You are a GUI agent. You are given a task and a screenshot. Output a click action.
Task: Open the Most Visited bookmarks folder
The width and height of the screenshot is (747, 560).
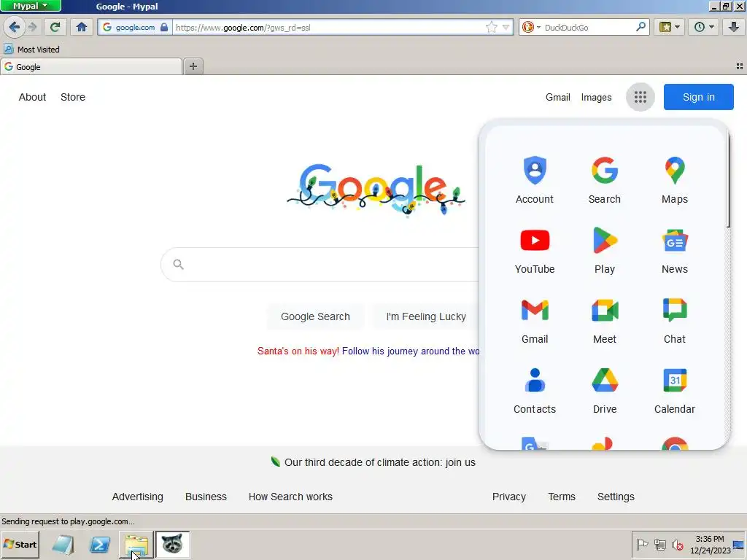click(x=31, y=49)
